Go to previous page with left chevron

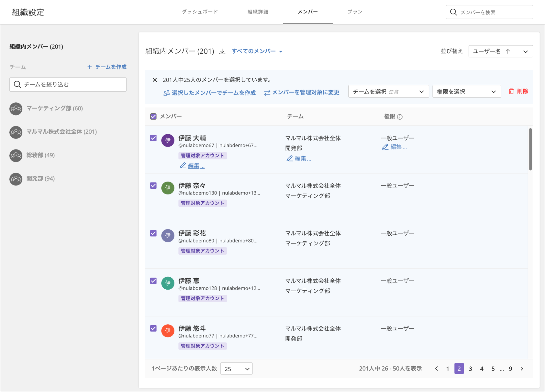436,369
